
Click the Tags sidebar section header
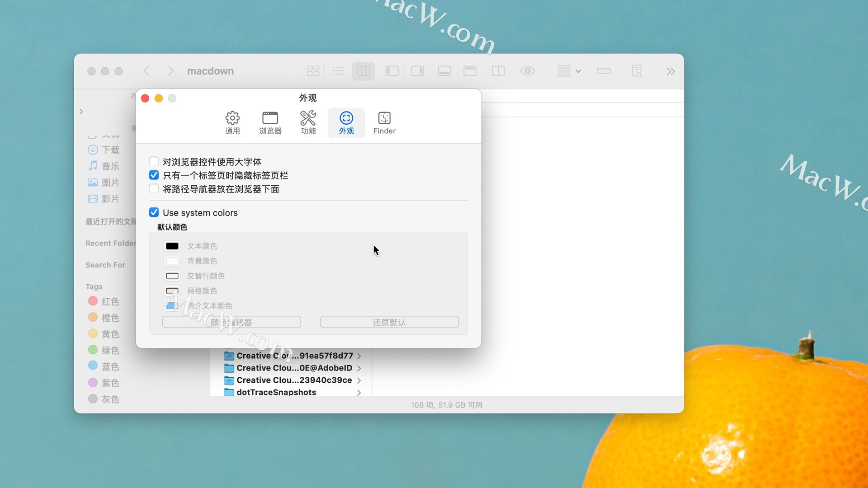click(x=94, y=286)
